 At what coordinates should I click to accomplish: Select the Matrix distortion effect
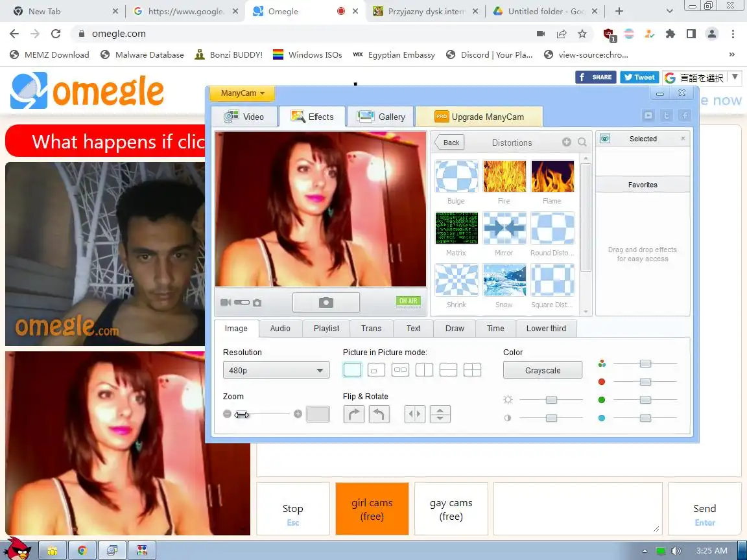pyautogui.click(x=456, y=227)
